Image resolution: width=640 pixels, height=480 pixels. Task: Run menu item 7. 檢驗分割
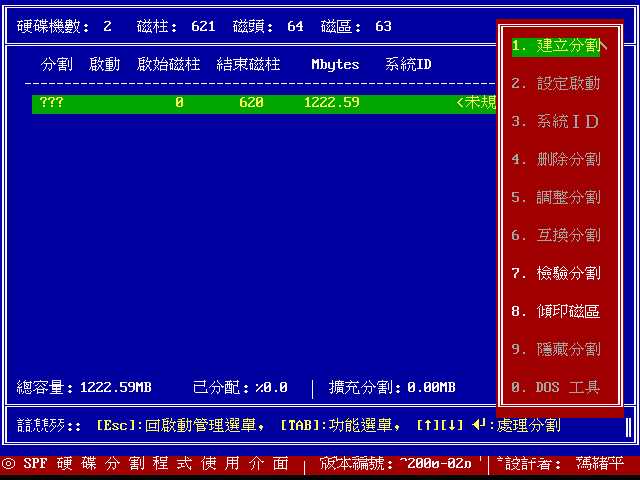[x=556, y=274]
